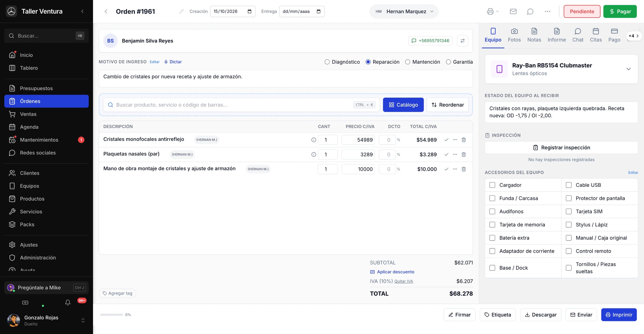Screen dimensions: 644x334
Task: Open the chat bubble icon in header
Action: (x=530, y=11)
